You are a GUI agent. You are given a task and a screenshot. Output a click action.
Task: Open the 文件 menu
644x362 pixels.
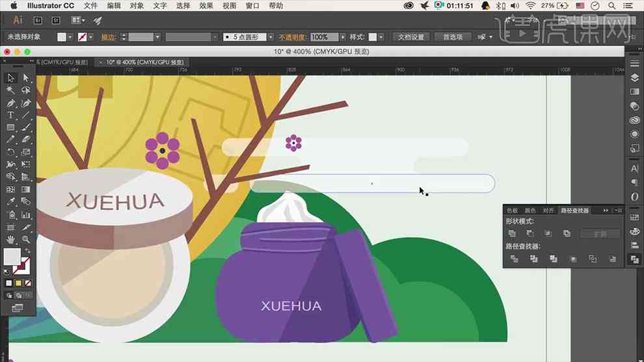[91, 6]
